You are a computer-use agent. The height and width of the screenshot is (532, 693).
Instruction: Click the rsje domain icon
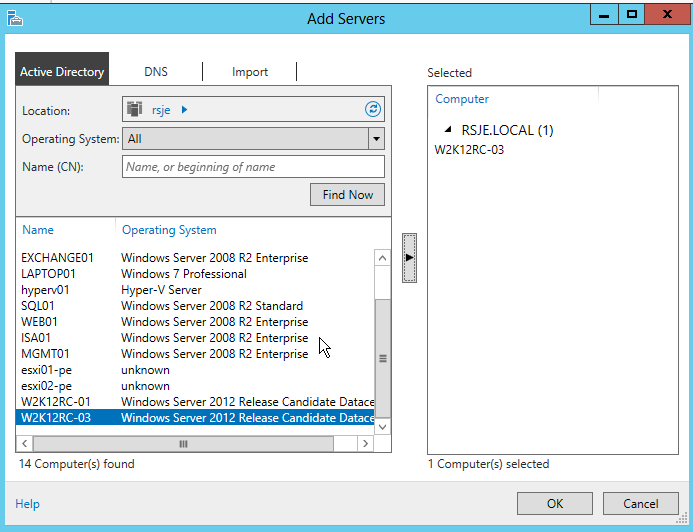point(137,110)
